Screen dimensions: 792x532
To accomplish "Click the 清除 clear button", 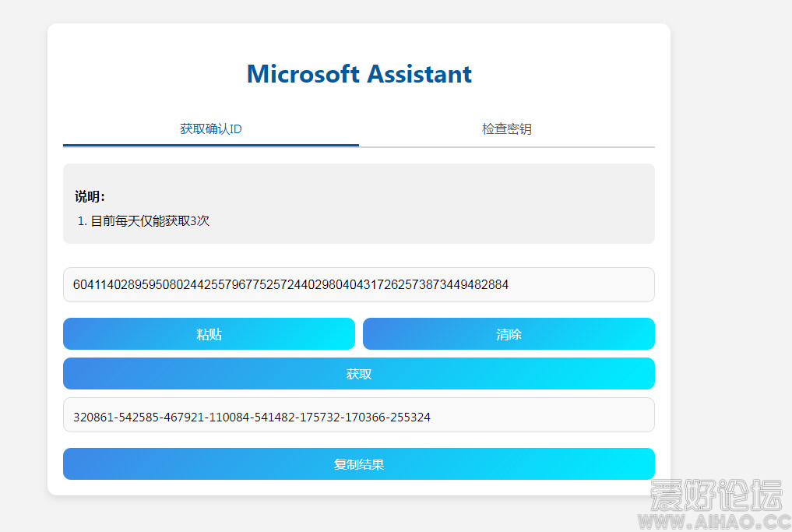I will pos(509,334).
